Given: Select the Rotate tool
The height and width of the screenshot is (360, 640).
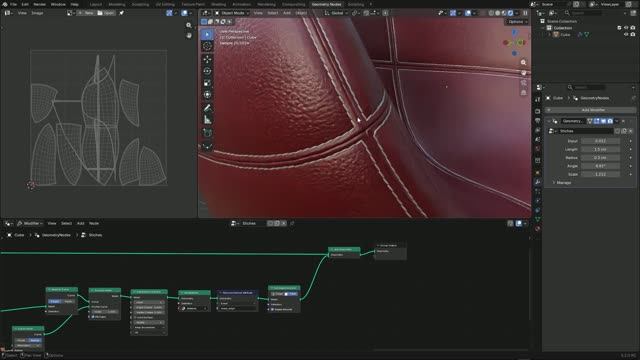Looking at the screenshot, I should (207, 71).
